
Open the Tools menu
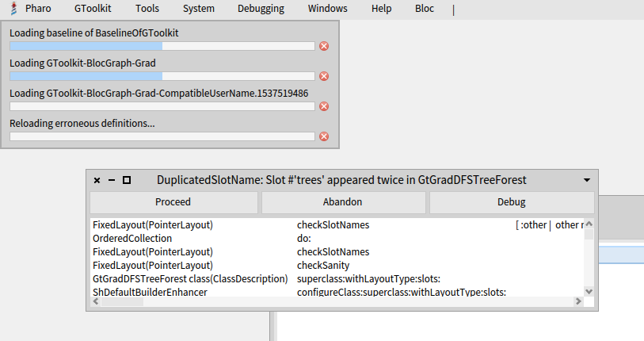147,9
